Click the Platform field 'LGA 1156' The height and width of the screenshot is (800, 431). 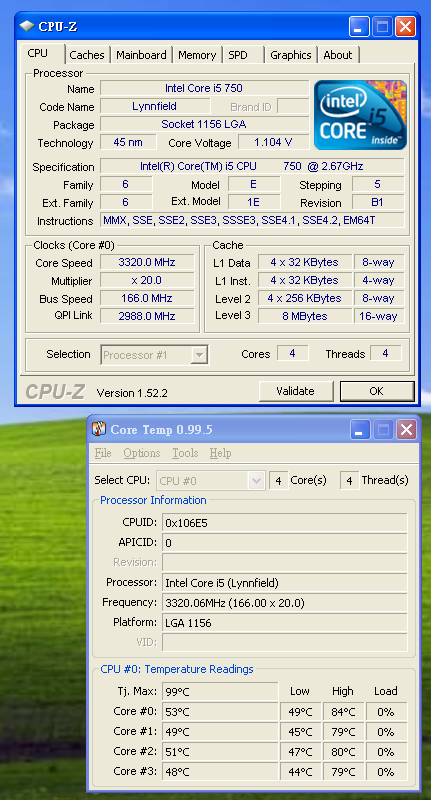[x=285, y=622]
